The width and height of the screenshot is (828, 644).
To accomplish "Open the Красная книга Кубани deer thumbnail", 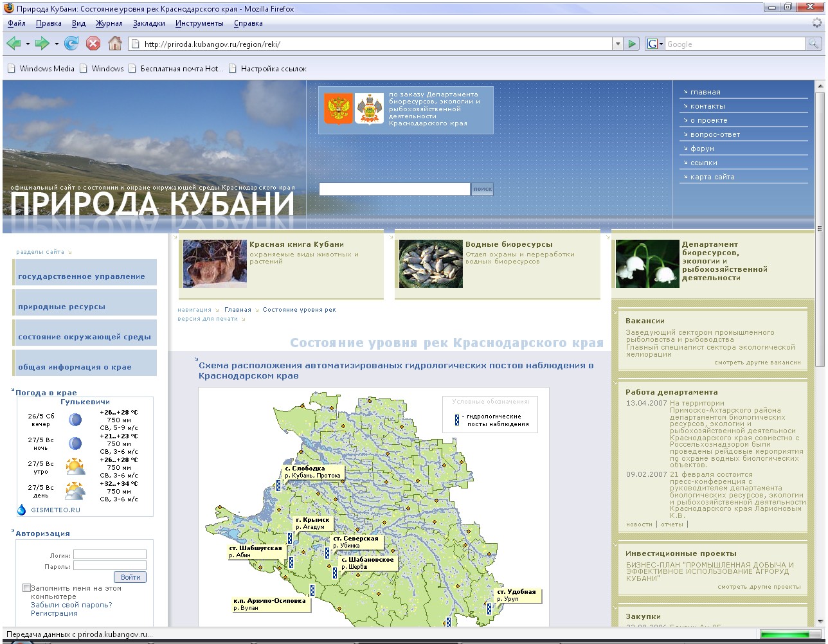I will [x=215, y=264].
